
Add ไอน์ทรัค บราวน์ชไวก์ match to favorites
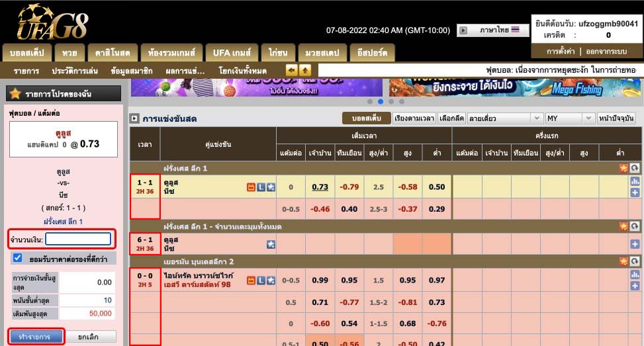[271, 281]
